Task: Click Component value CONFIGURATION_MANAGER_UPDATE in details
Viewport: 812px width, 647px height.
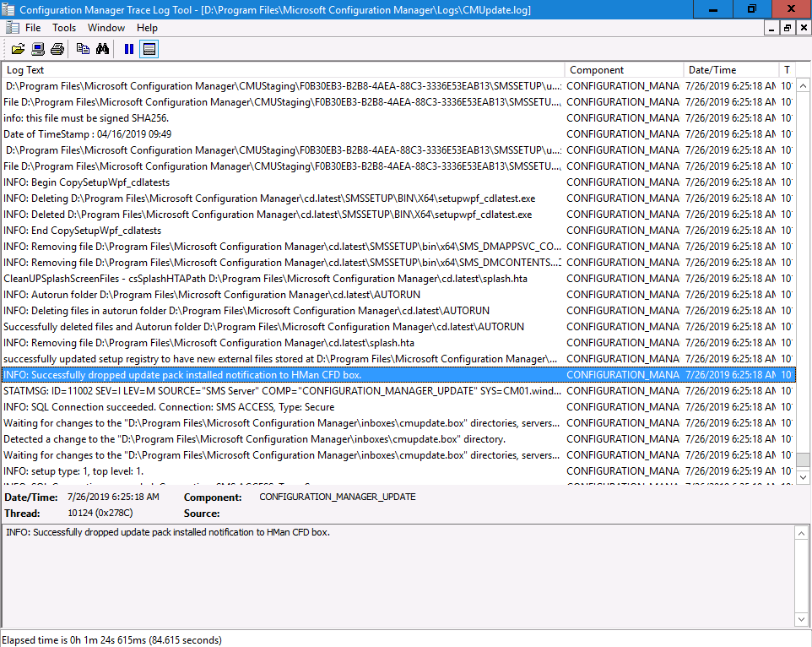Action: pyautogui.click(x=337, y=497)
